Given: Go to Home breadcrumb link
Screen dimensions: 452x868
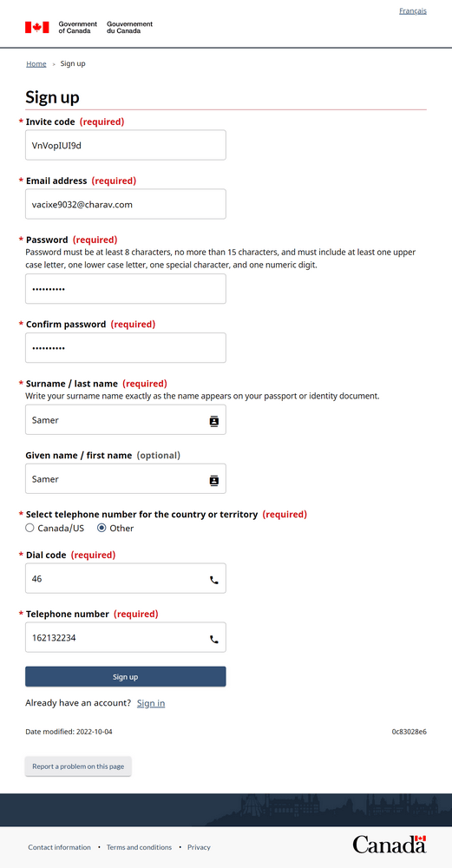Looking at the screenshot, I should click(36, 63).
